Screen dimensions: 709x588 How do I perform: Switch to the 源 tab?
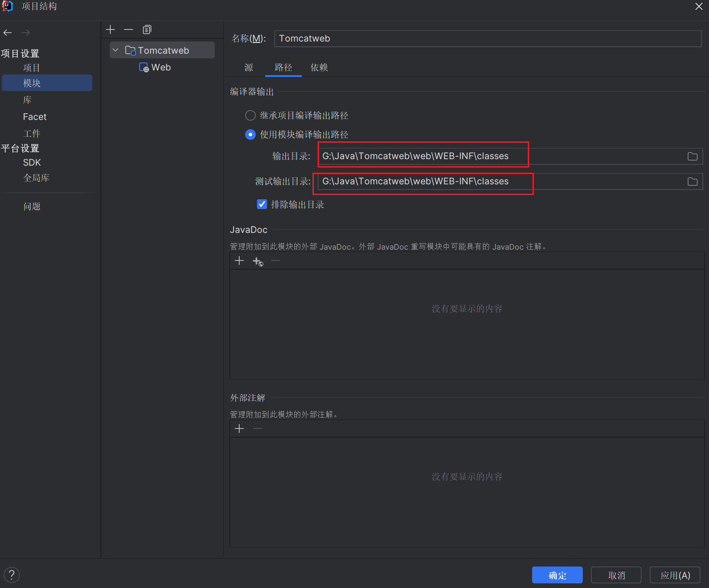[248, 68]
